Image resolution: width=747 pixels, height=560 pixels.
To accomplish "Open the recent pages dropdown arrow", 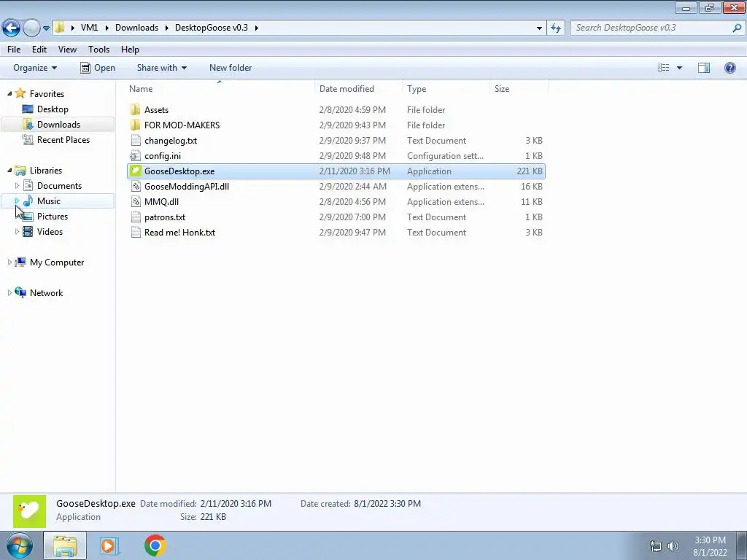I will (x=46, y=28).
